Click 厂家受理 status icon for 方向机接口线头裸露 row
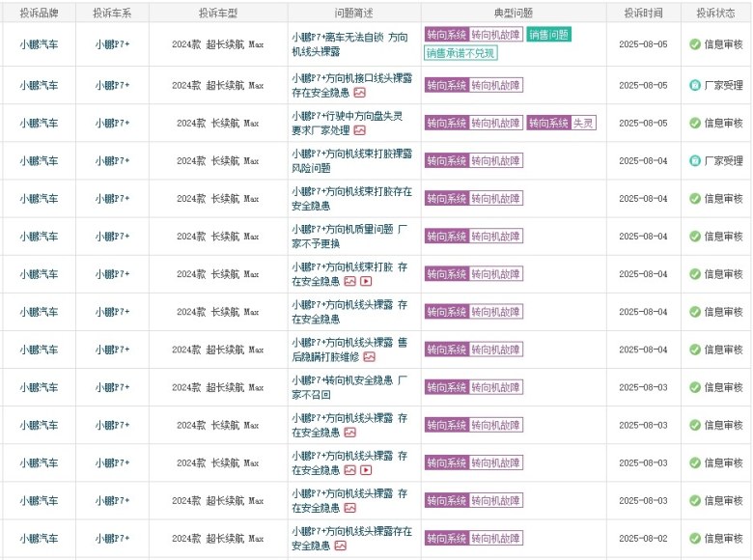Screen dimensions: 753x560 tap(695, 85)
